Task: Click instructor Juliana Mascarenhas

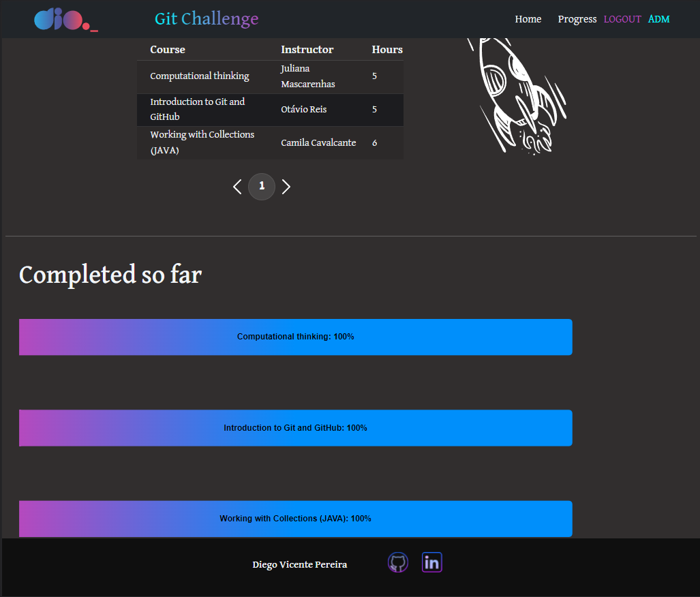Action: [308, 76]
